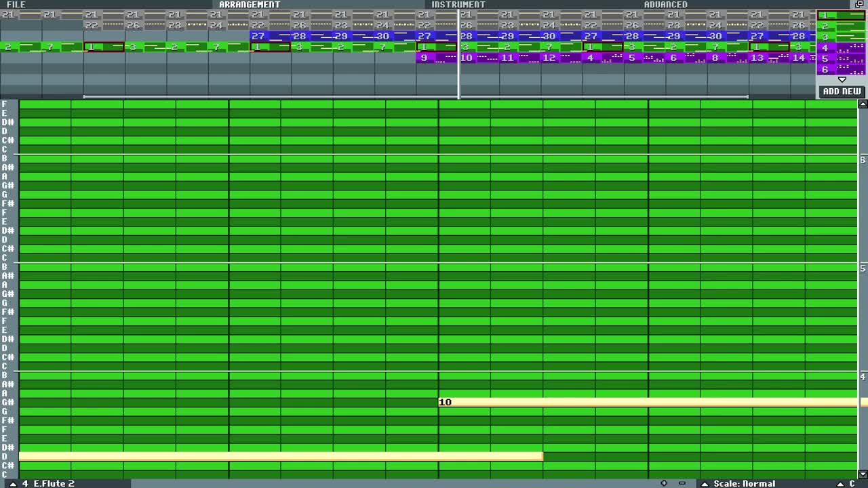Click the loop range bar under the arrangement
868x488 pixels.
coord(416,96)
